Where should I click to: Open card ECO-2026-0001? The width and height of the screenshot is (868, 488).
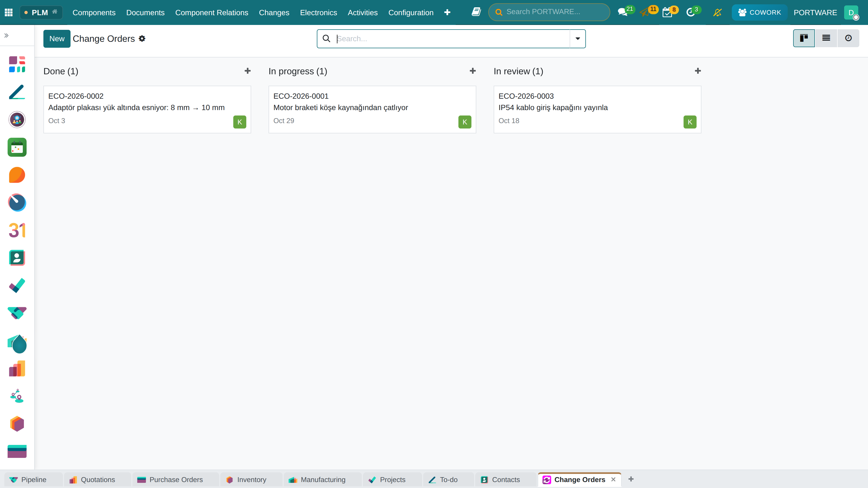point(372,110)
